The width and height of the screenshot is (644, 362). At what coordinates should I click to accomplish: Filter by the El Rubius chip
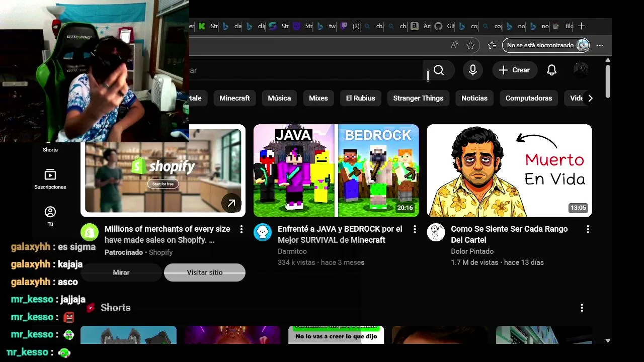coord(360,98)
